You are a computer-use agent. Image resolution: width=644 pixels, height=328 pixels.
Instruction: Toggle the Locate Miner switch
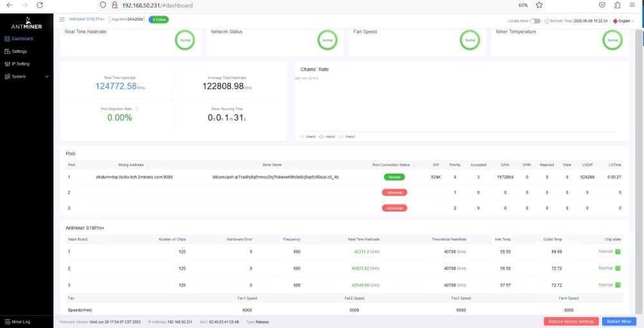[x=535, y=21]
